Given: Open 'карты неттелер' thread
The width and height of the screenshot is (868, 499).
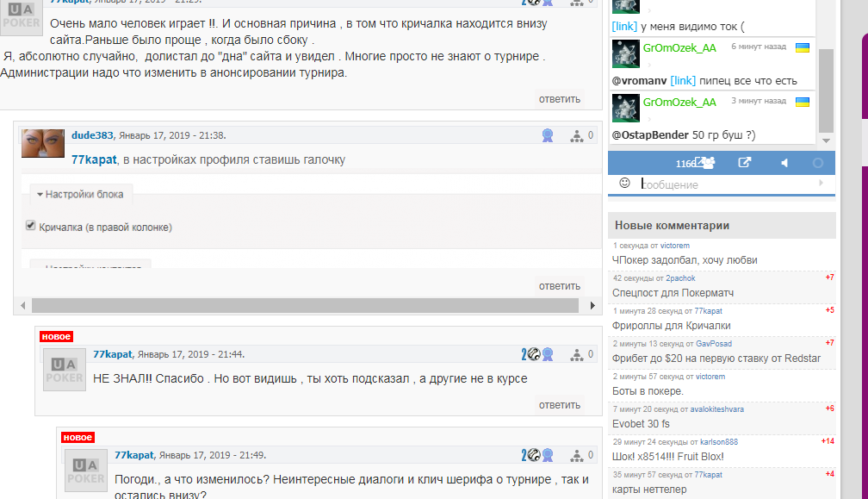Looking at the screenshot, I should pyautogui.click(x=649, y=490).
